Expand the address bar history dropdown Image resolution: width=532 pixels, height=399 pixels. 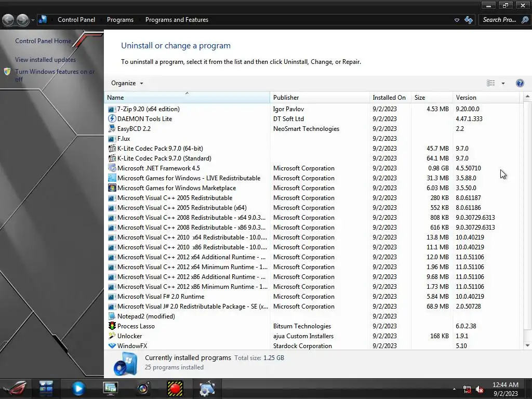pos(457,20)
